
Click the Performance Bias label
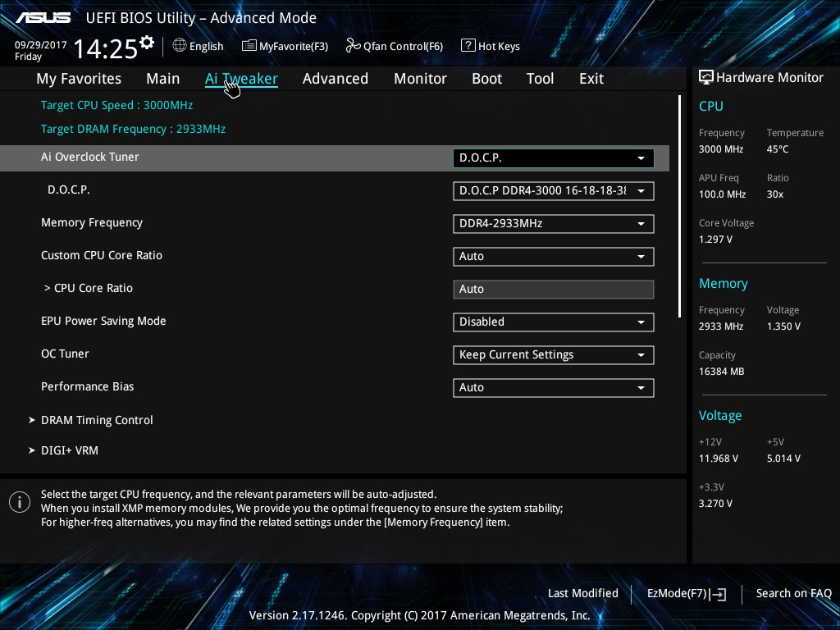pos(87,386)
